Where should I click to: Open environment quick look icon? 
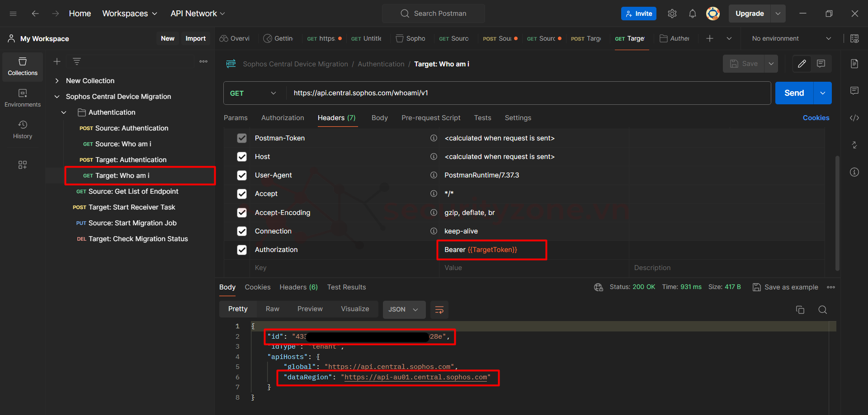coord(854,38)
